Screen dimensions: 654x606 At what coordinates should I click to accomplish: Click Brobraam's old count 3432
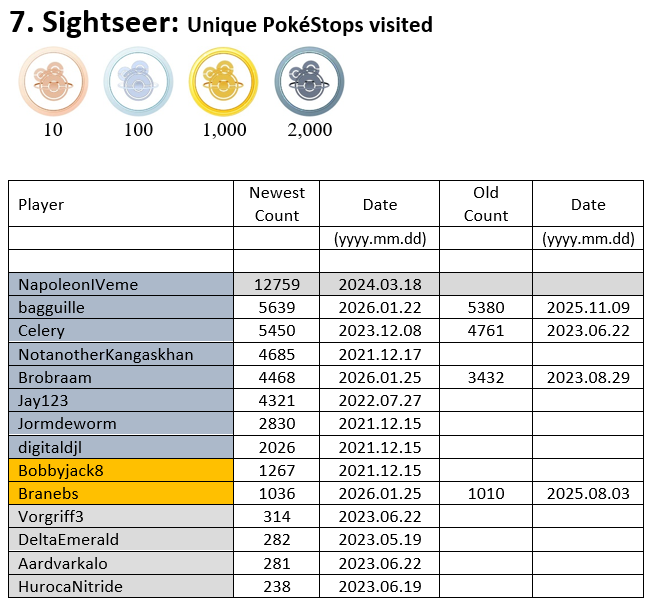pyautogui.click(x=486, y=377)
